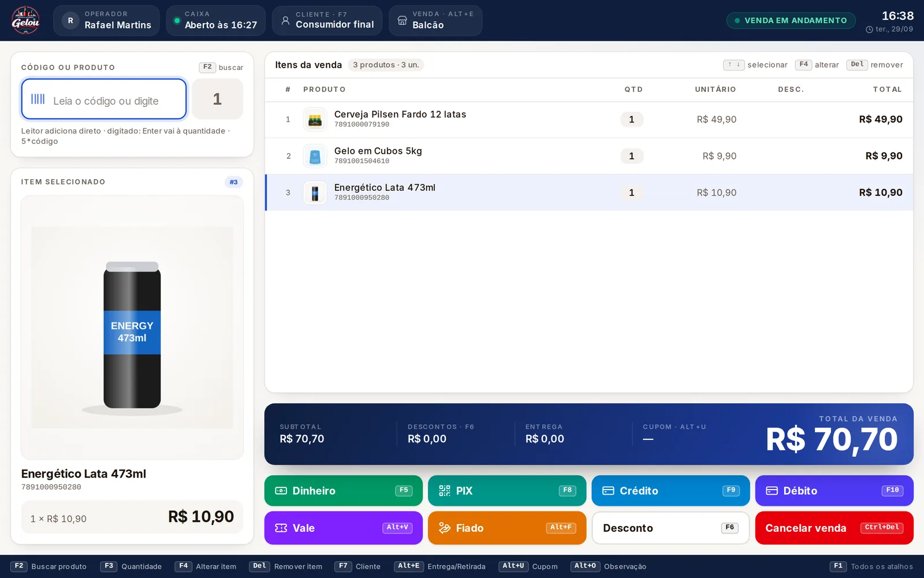This screenshot has height=578, width=924.
Task: Click the energy can thumbnail in row 3
Action: point(315,193)
